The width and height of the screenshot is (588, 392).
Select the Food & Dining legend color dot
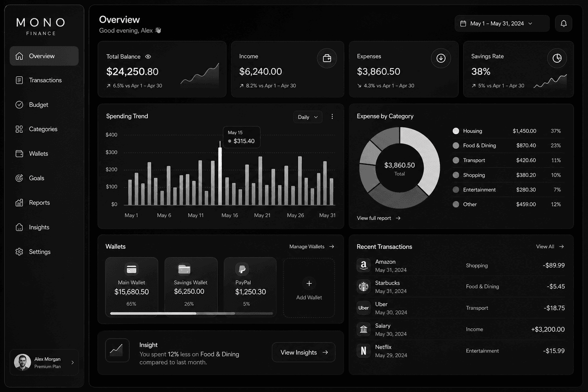click(x=456, y=145)
